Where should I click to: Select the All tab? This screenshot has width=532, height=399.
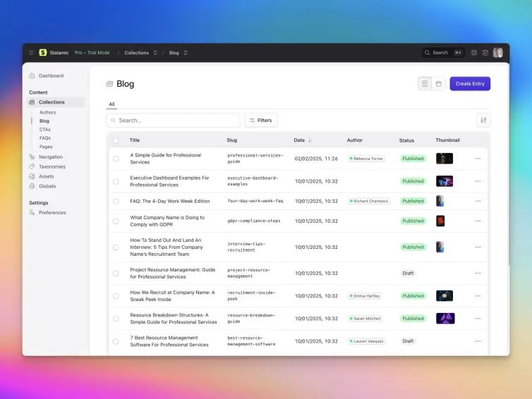(x=111, y=104)
